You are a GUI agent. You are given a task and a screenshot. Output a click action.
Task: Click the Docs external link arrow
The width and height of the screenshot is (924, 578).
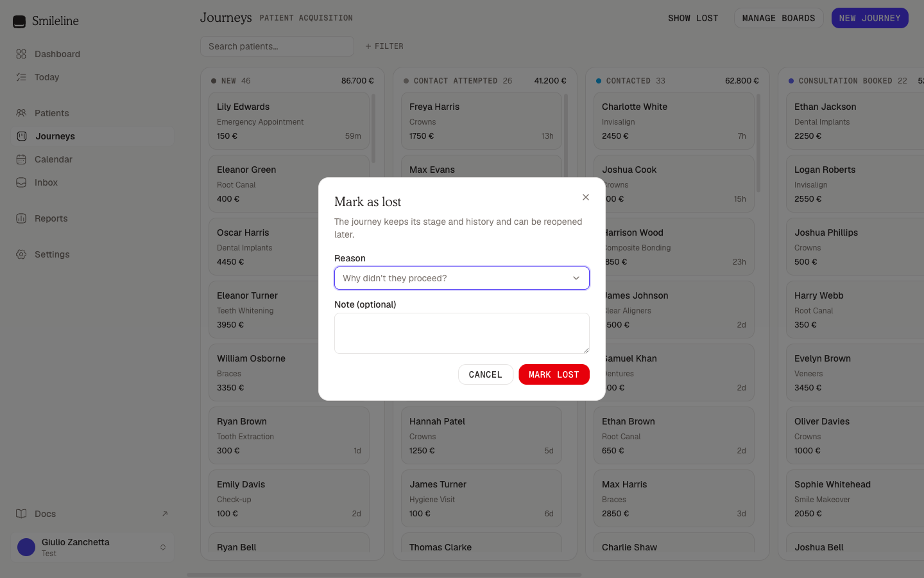click(165, 514)
